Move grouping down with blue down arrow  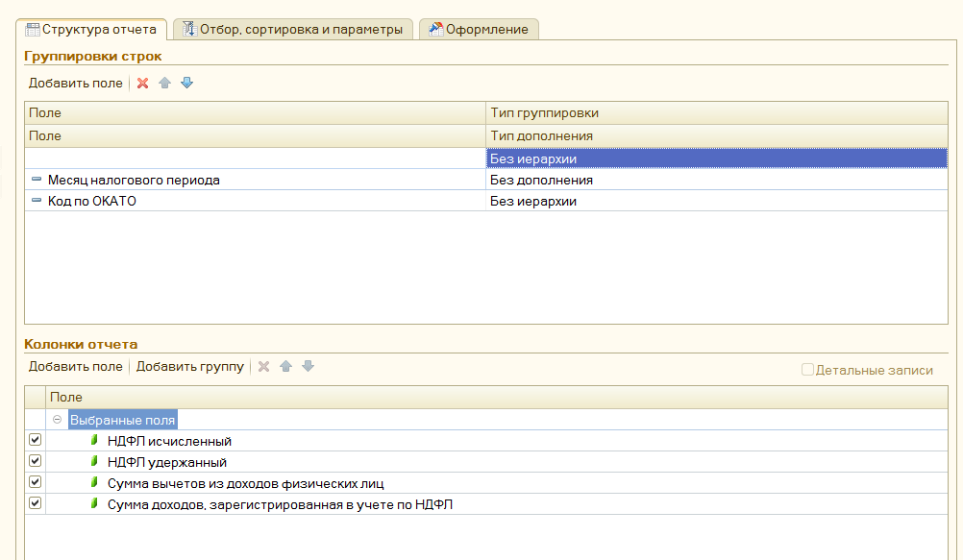(187, 84)
